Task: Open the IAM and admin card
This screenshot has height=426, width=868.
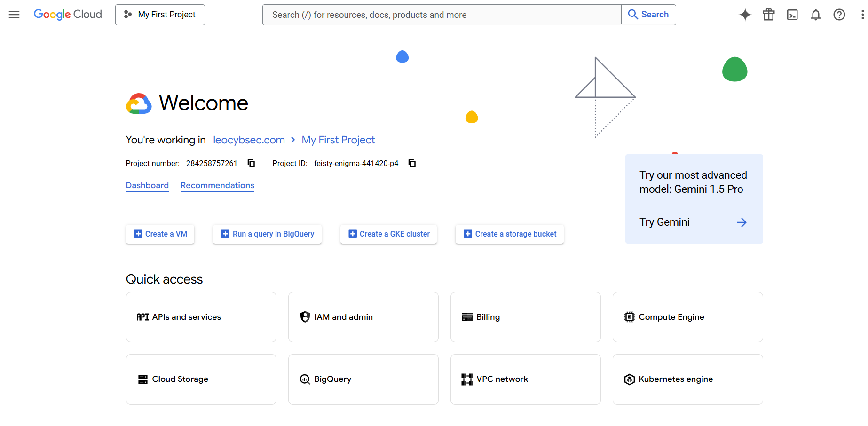Action: click(x=363, y=317)
